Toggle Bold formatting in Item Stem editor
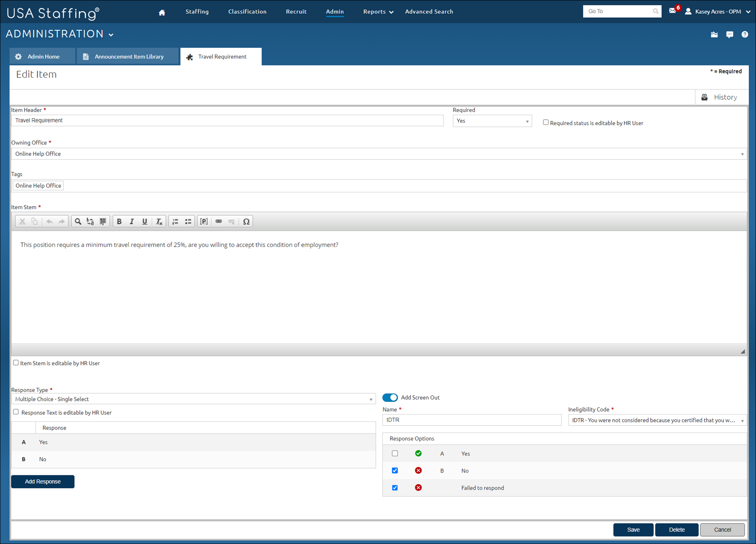Viewport: 756px width, 544px height. 119,221
